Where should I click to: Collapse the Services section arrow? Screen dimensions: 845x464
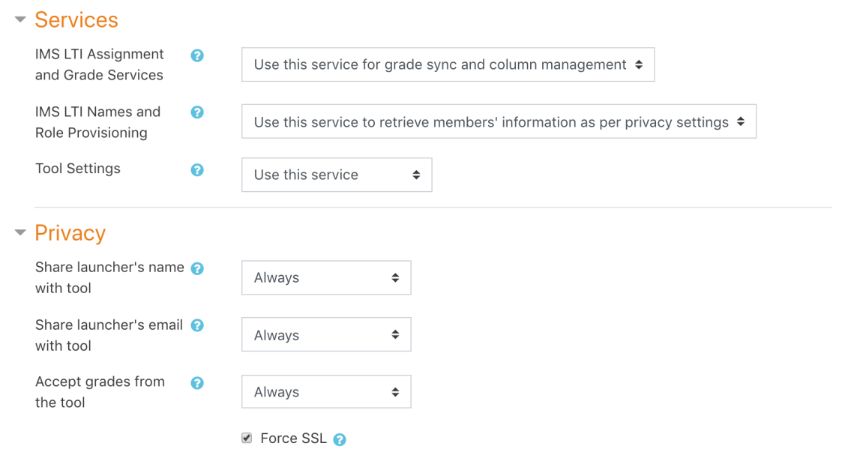click(x=20, y=20)
